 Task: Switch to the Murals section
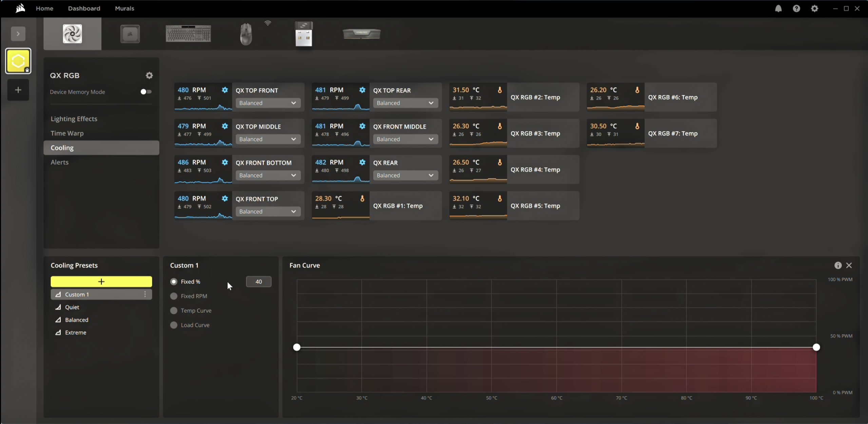click(124, 8)
